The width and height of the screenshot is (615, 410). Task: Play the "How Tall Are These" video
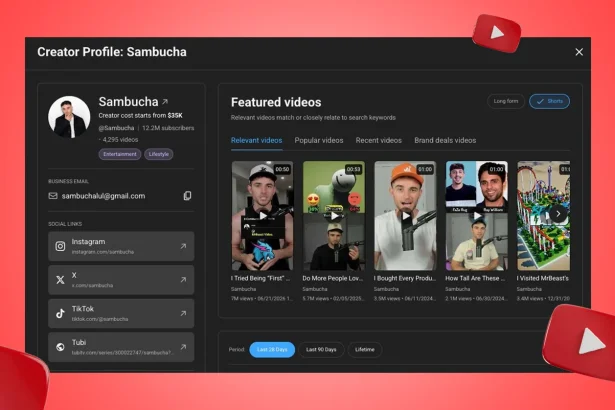(477, 215)
